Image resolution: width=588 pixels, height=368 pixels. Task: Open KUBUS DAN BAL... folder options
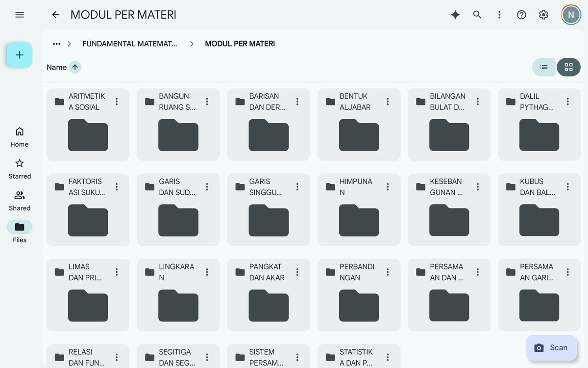click(x=568, y=187)
